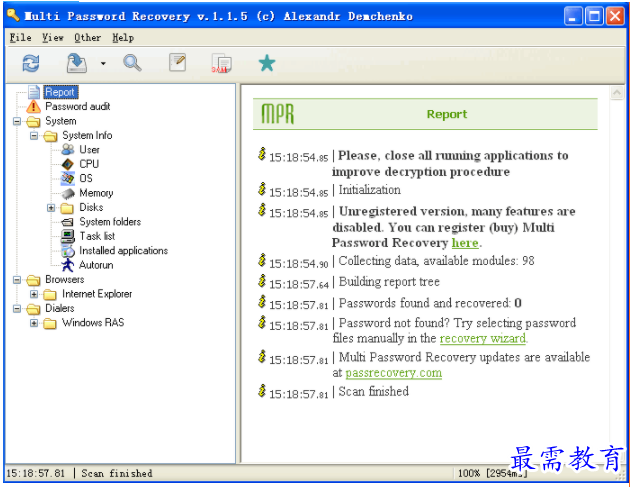The height and width of the screenshot is (490, 632).
Task: Select Password audit in tree
Action: (78, 106)
